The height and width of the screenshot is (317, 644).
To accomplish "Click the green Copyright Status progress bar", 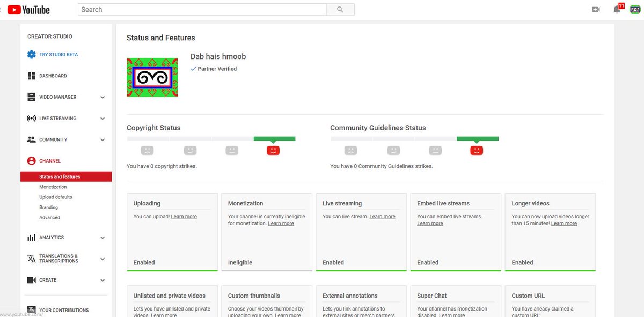I will tap(274, 139).
